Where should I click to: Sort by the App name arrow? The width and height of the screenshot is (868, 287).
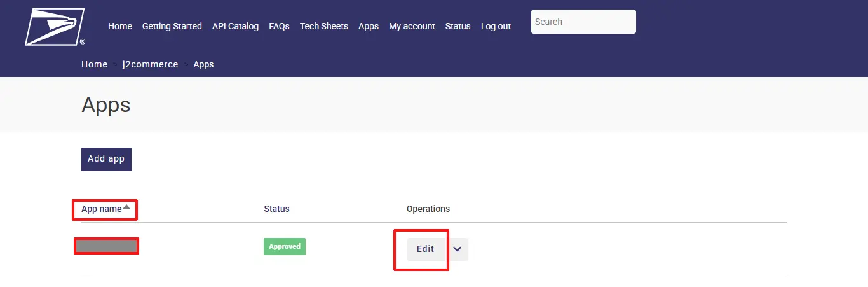[126, 207]
